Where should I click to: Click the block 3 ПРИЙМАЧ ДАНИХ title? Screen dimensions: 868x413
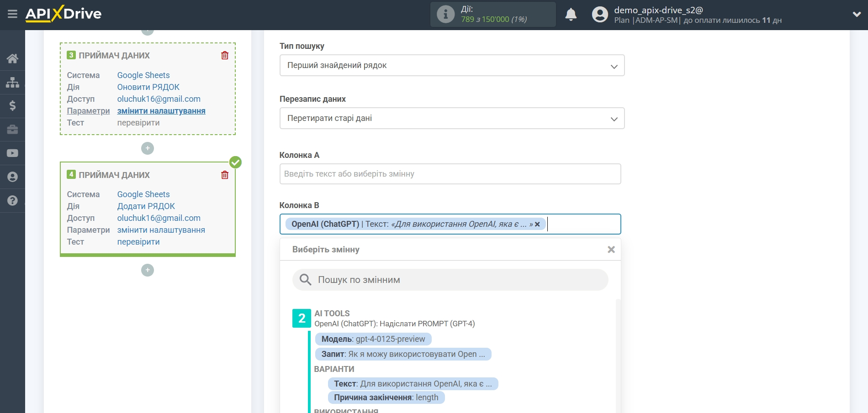click(114, 55)
